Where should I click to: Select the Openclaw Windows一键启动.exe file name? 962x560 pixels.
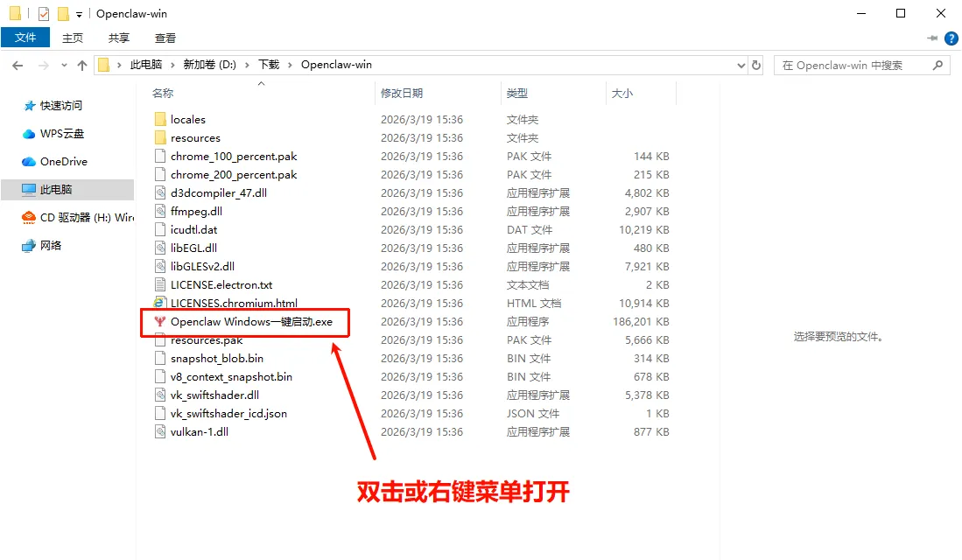coord(251,321)
